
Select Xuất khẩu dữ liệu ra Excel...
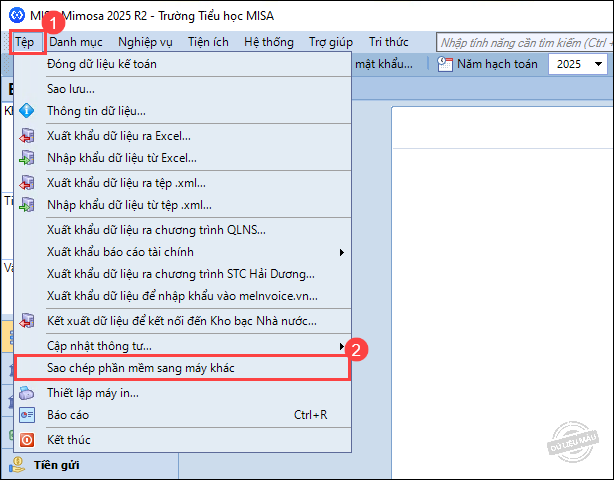point(182,136)
